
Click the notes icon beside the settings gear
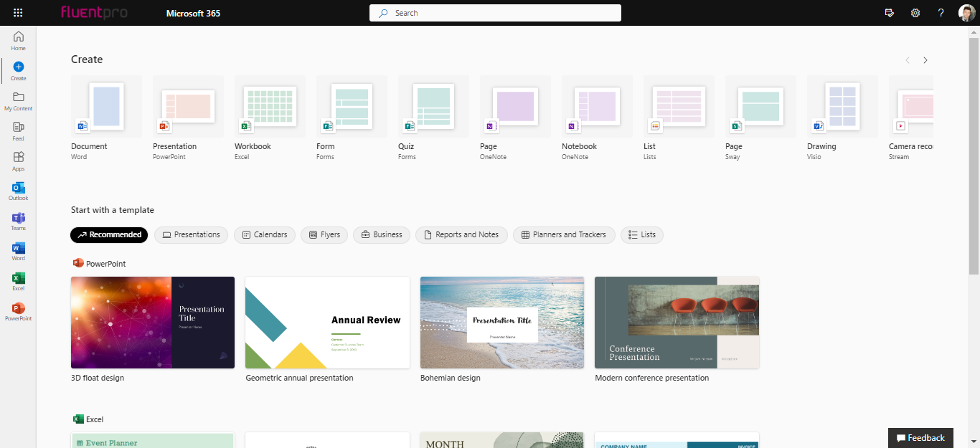(890, 13)
